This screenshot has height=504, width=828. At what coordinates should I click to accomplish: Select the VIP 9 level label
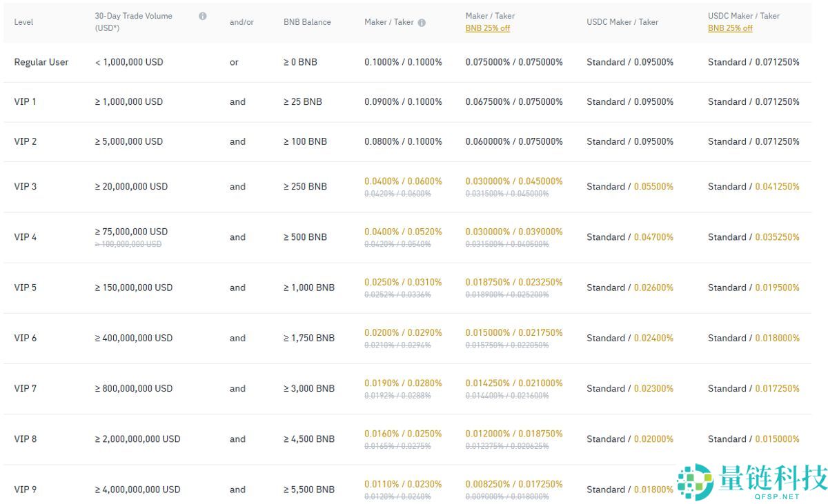point(26,490)
